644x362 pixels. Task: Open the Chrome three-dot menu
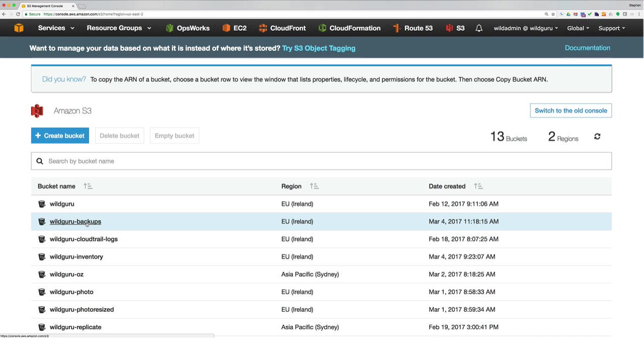(x=639, y=14)
